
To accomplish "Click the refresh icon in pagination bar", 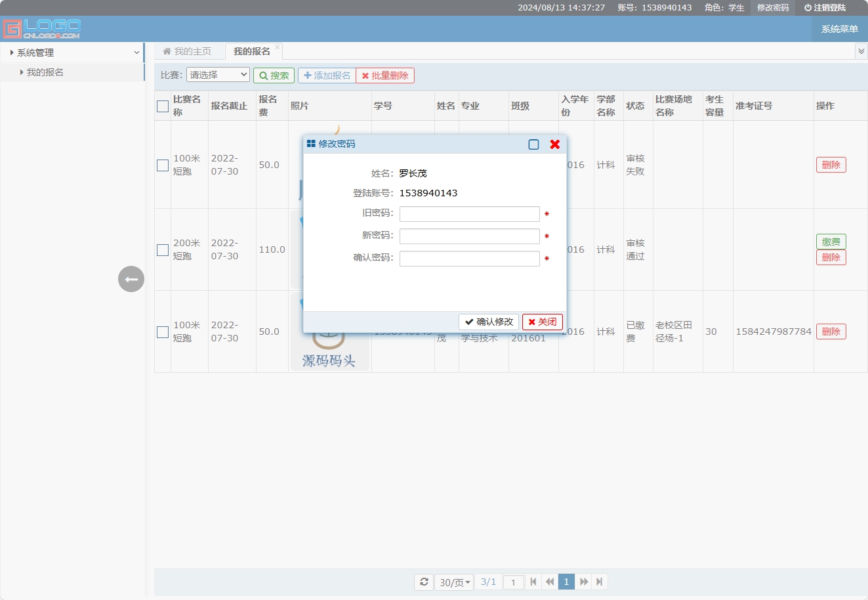I will click(424, 582).
